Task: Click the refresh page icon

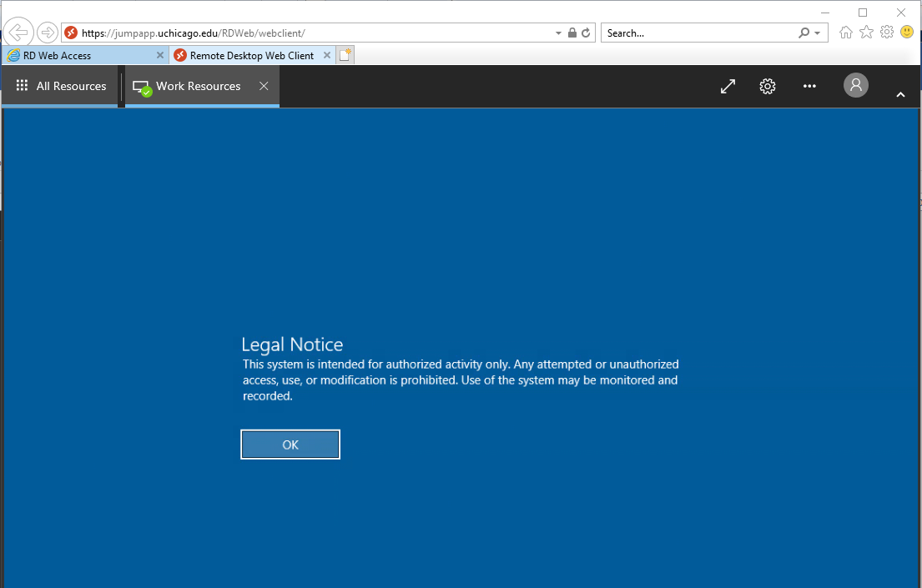Action: (x=587, y=33)
